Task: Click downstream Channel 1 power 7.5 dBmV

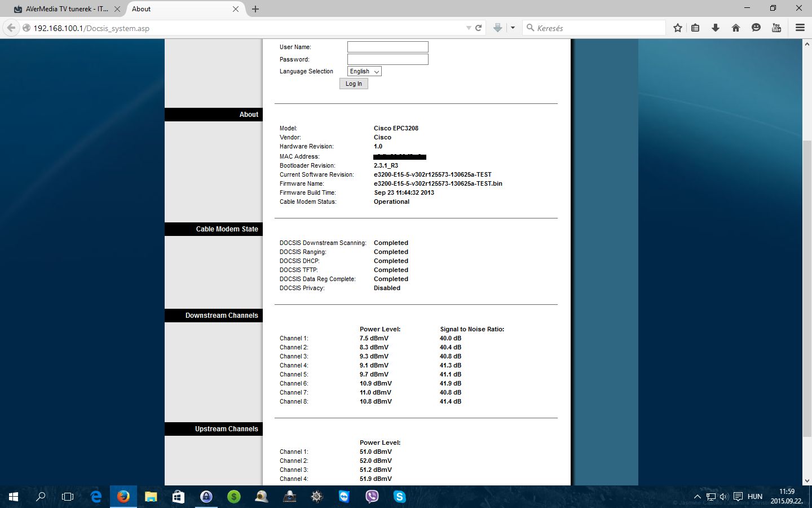Action: (x=374, y=338)
